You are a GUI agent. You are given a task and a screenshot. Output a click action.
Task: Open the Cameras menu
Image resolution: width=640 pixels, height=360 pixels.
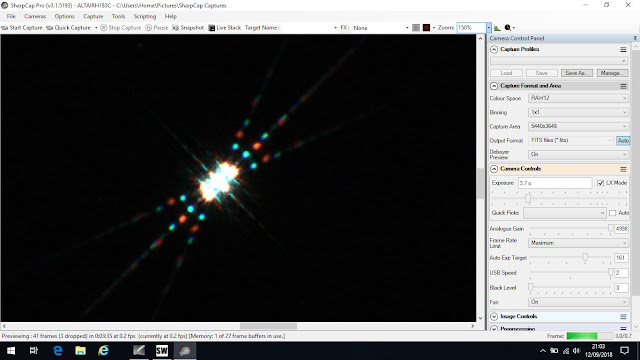point(35,16)
